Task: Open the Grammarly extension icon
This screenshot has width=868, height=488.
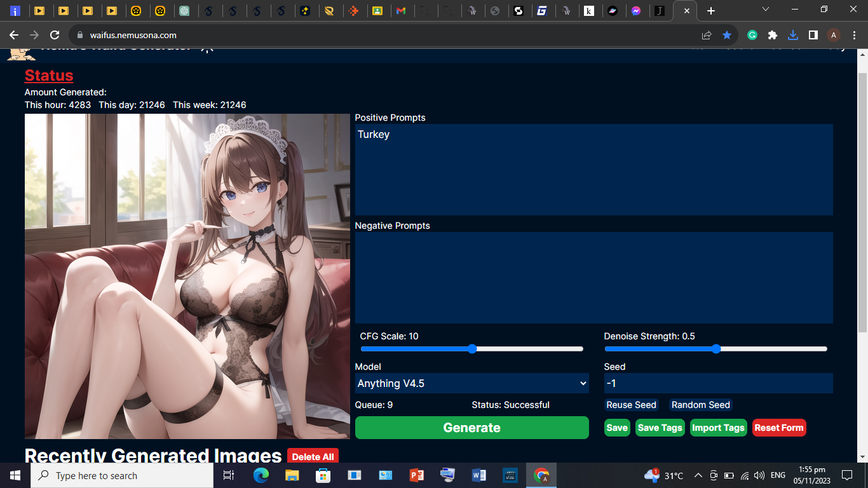Action: pyautogui.click(x=752, y=35)
